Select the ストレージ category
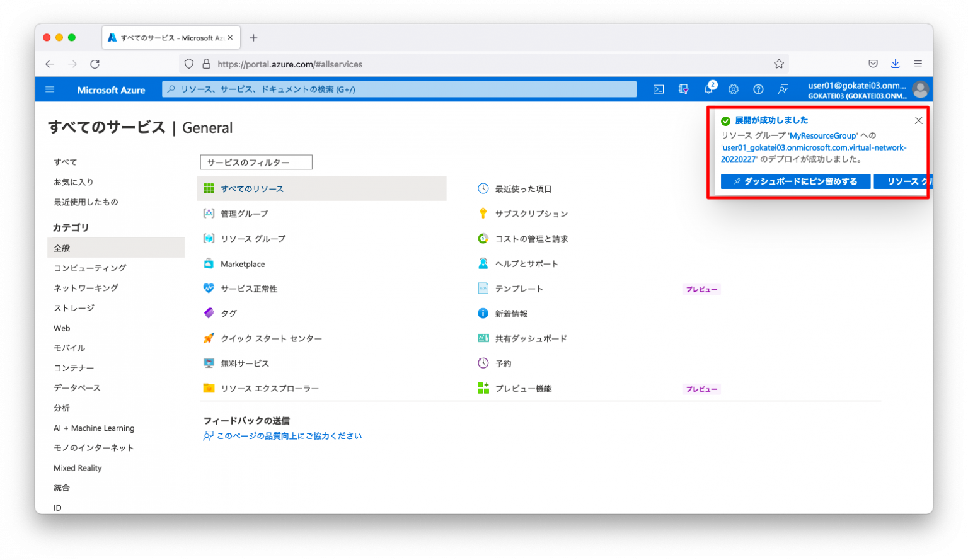 74,308
